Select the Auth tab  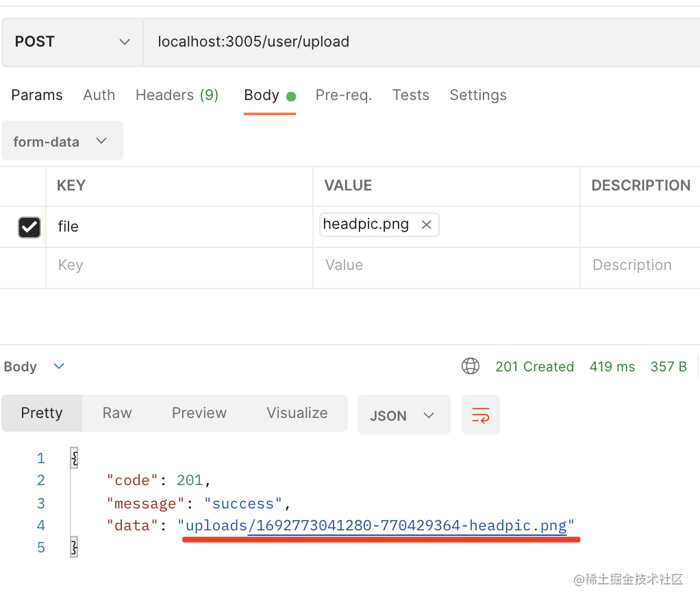[x=99, y=95]
